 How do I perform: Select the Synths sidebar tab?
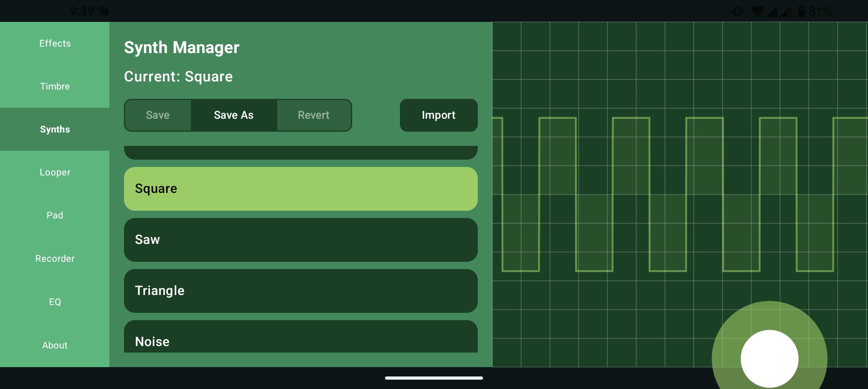(55, 129)
